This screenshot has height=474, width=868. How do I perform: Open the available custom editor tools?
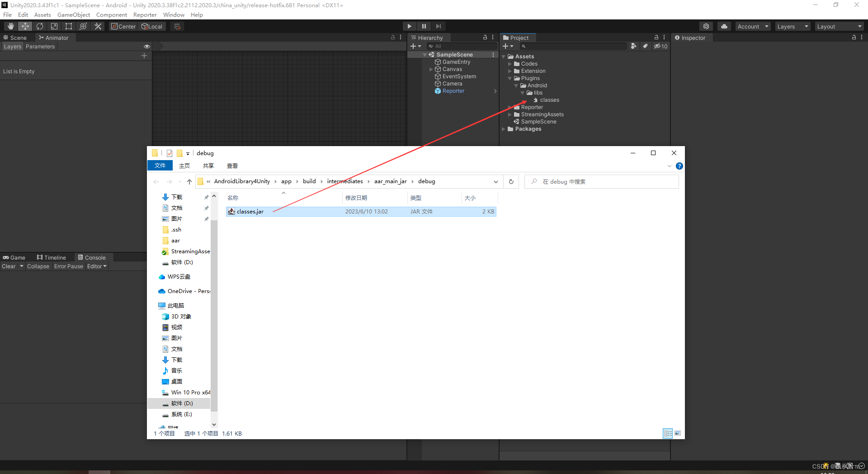click(x=98, y=26)
